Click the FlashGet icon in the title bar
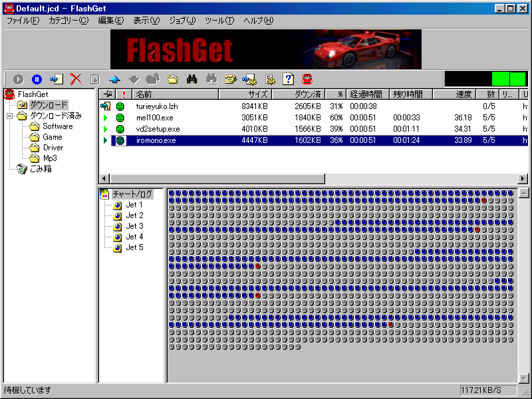 [9, 9]
